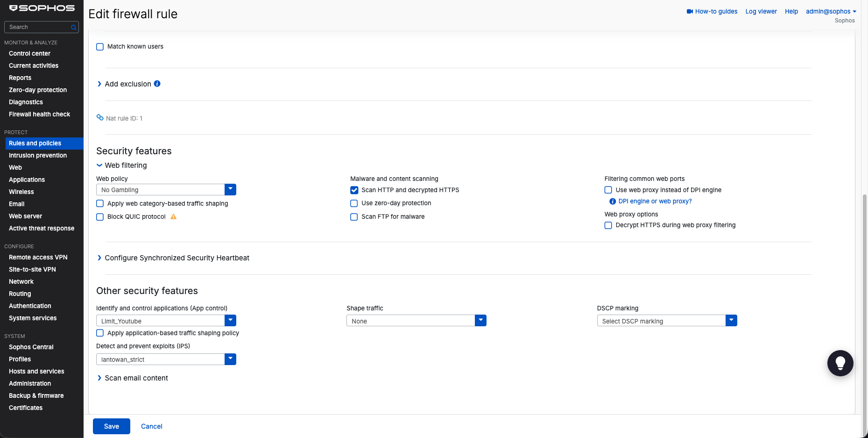Enable Block QUIC protocol checkbox
Viewport: 868px width, 438px height.
pyautogui.click(x=100, y=217)
